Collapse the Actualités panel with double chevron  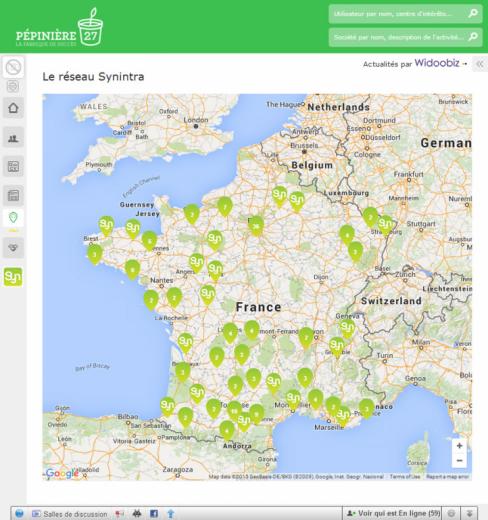point(480,64)
